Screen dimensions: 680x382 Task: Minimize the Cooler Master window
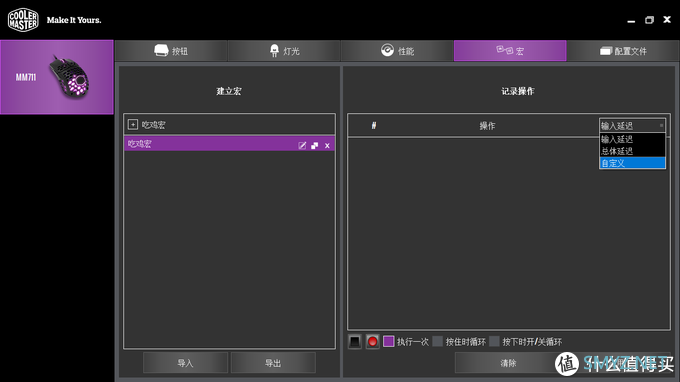click(x=631, y=21)
